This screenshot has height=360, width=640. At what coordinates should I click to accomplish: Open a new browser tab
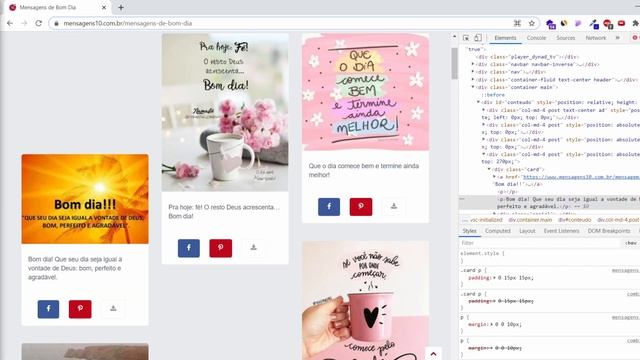pyautogui.click(x=121, y=7)
